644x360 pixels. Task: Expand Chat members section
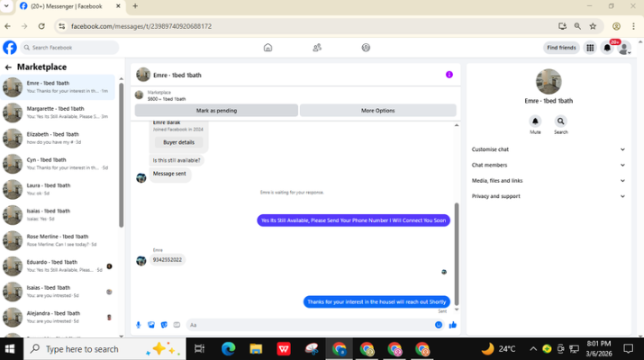coord(549,165)
